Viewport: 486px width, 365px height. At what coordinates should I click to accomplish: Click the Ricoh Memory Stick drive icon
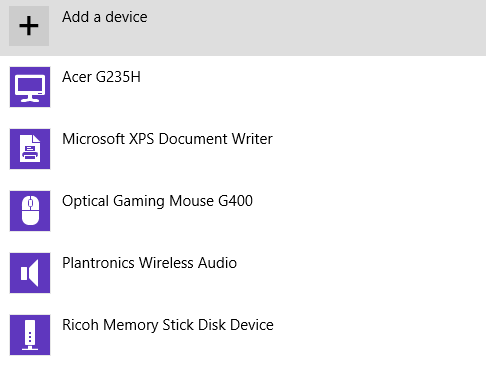[30, 335]
